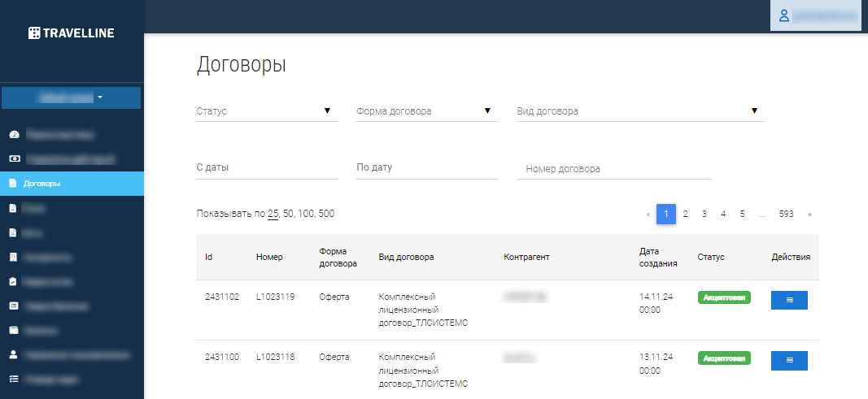This screenshot has height=399, width=868.
Task: Open the clipboard-check icon item in sidebar
Action: 13,281
